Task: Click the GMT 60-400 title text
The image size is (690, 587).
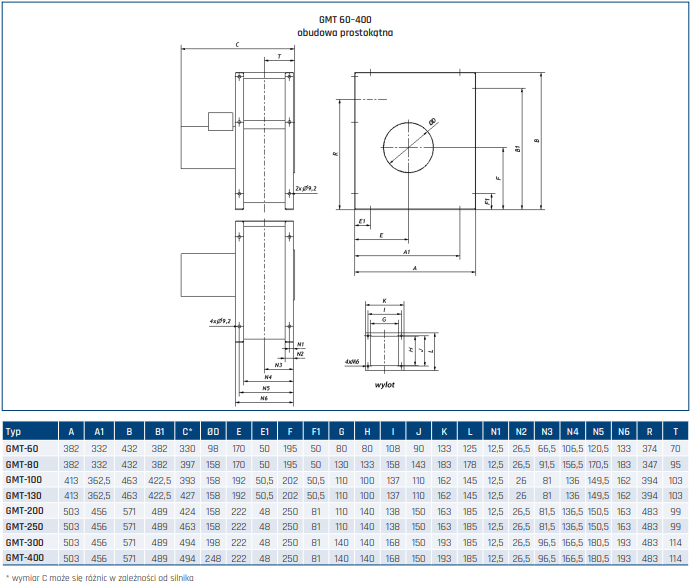Action: (x=345, y=19)
